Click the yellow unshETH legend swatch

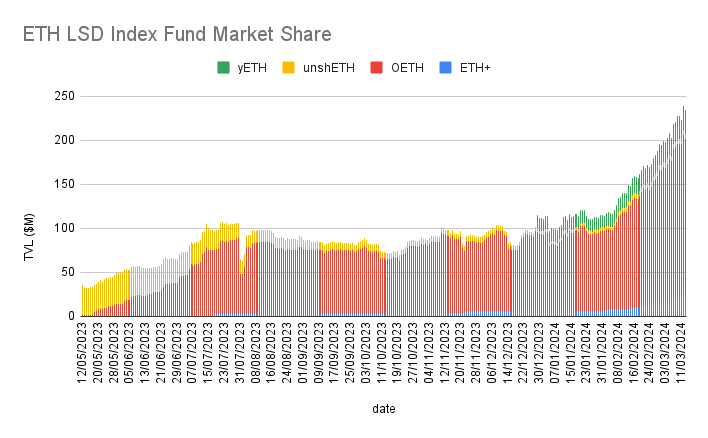point(287,68)
